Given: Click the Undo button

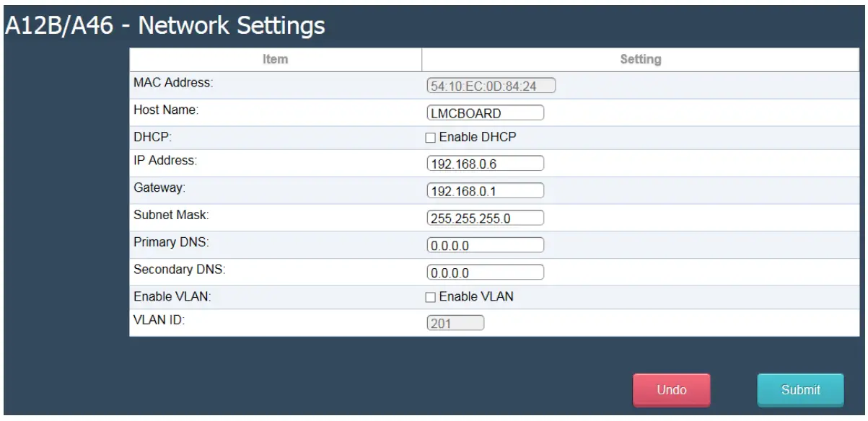Looking at the screenshot, I should pos(671,389).
